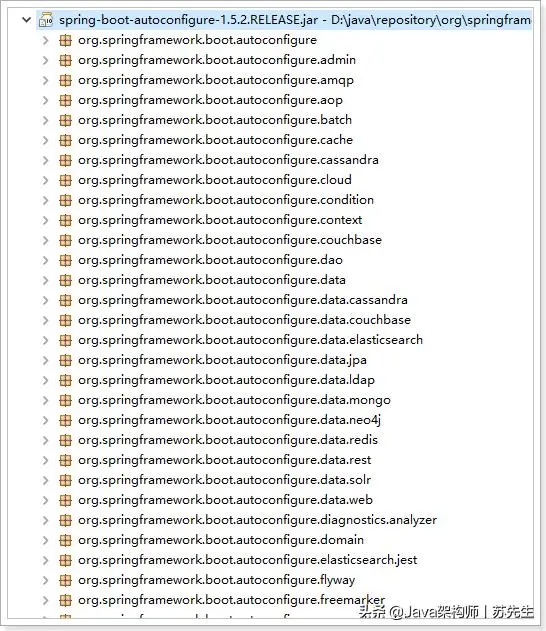Click package icon of autoconfigure.data

tap(65, 280)
